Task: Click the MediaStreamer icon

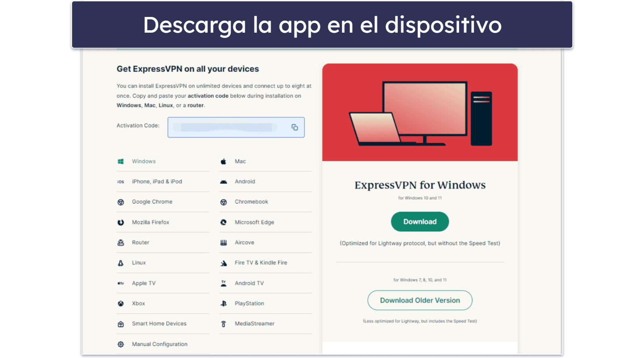Action: (x=224, y=324)
